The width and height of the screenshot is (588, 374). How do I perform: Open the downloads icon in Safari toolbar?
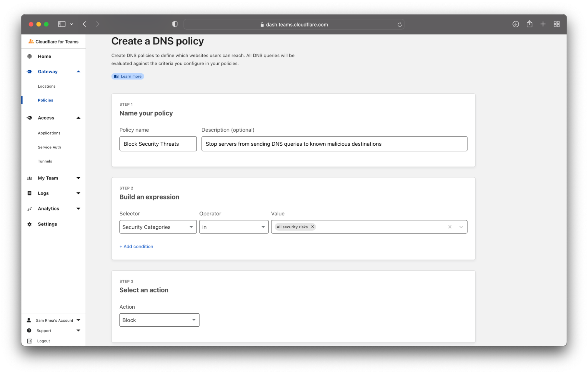(515, 24)
